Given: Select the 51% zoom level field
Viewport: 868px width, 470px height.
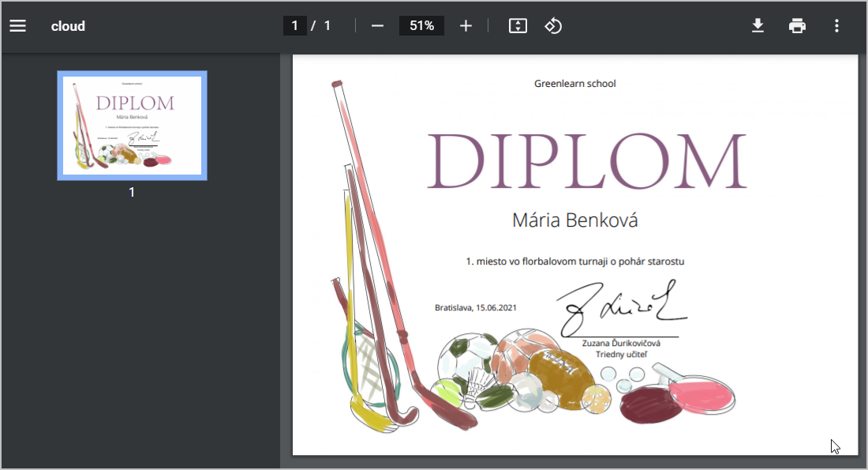Looking at the screenshot, I should [x=421, y=26].
